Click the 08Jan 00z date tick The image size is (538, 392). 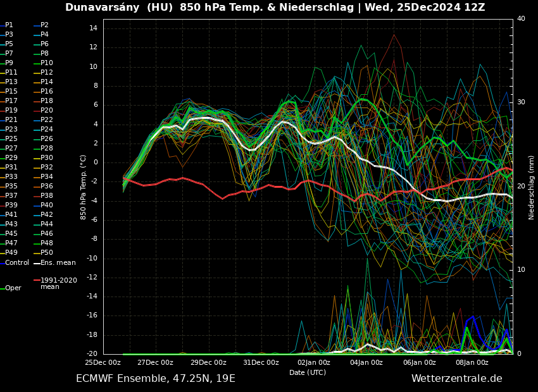pyautogui.click(x=472, y=363)
